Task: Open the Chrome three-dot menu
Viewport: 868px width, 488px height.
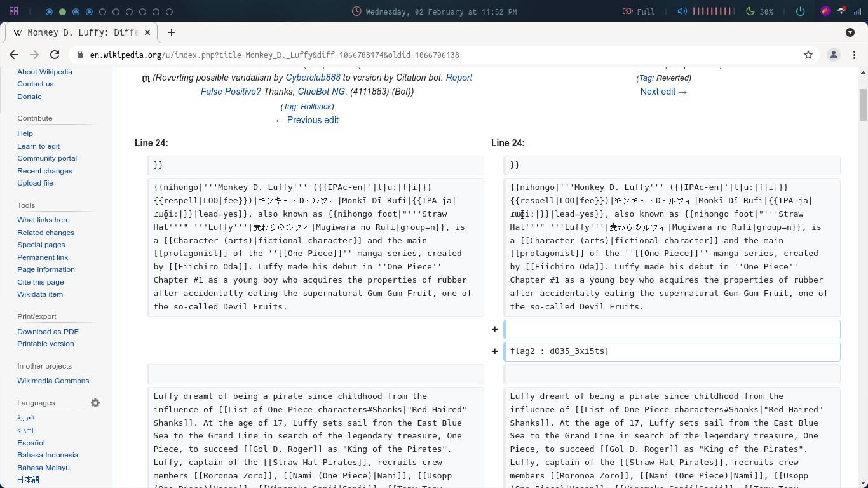Action: pos(855,55)
